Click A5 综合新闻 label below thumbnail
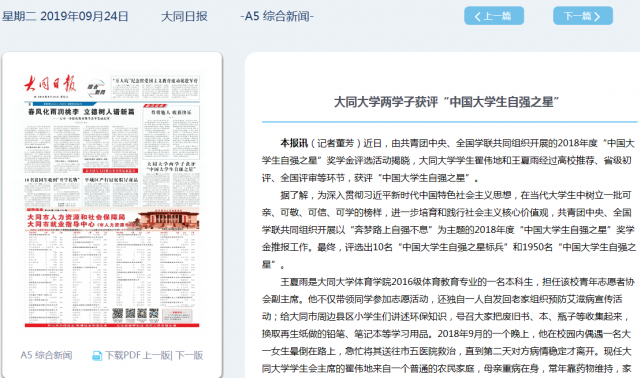The height and width of the screenshot is (378, 640). [47, 355]
